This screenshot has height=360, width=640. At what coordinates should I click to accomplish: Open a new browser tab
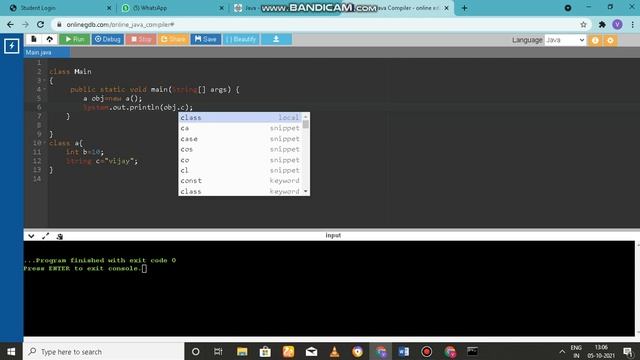[464, 8]
